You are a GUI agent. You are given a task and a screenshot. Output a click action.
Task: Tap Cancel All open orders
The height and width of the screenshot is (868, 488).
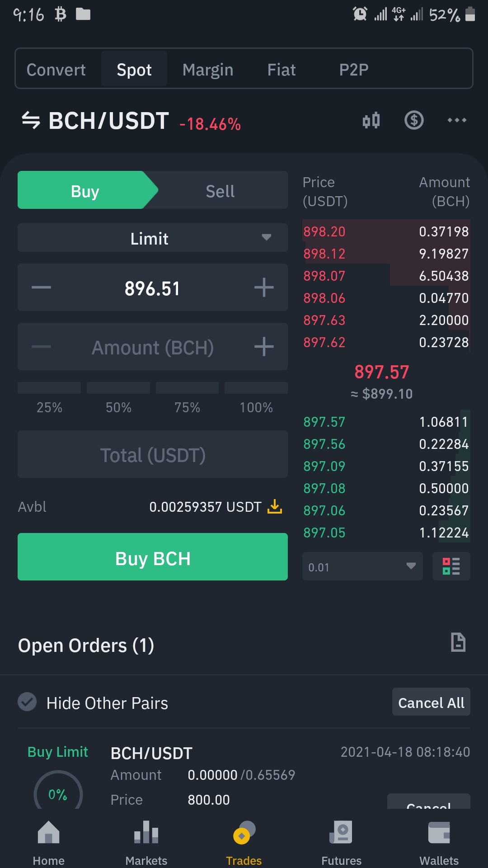tap(431, 702)
